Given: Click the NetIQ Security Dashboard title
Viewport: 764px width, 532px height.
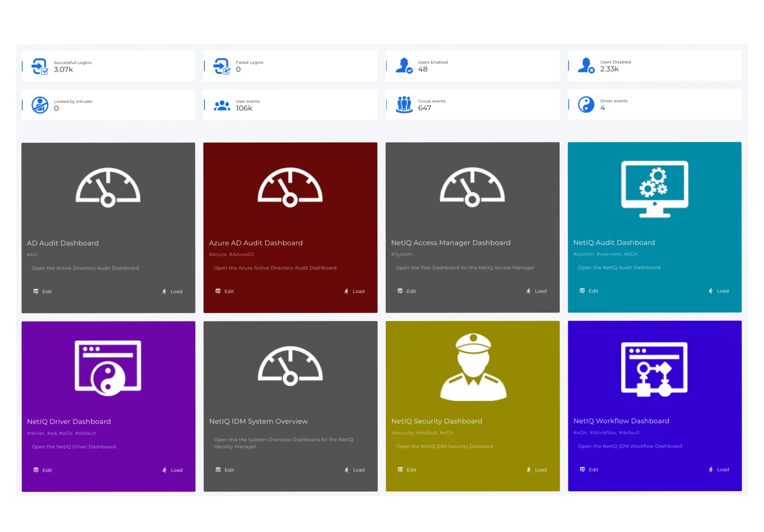Looking at the screenshot, I should (x=437, y=421).
